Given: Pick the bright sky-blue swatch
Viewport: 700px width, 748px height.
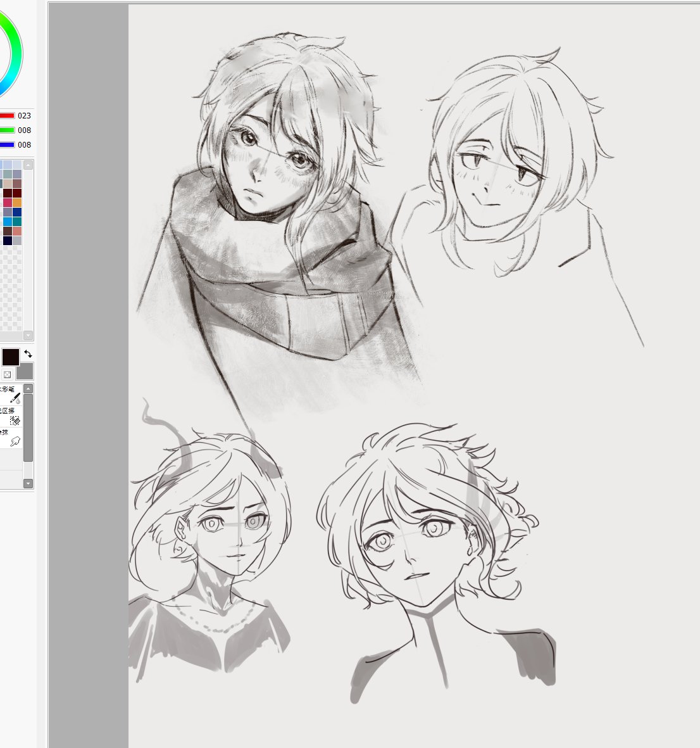Looking at the screenshot, I should [8, 222].
